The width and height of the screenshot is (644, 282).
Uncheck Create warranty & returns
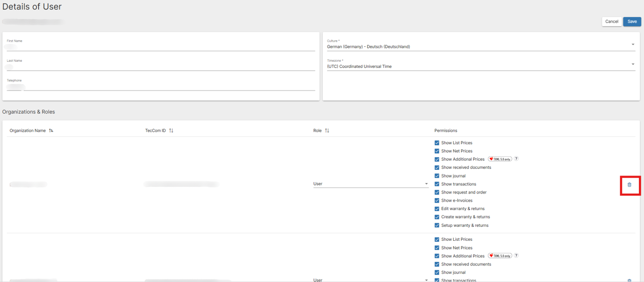point(437,217)
